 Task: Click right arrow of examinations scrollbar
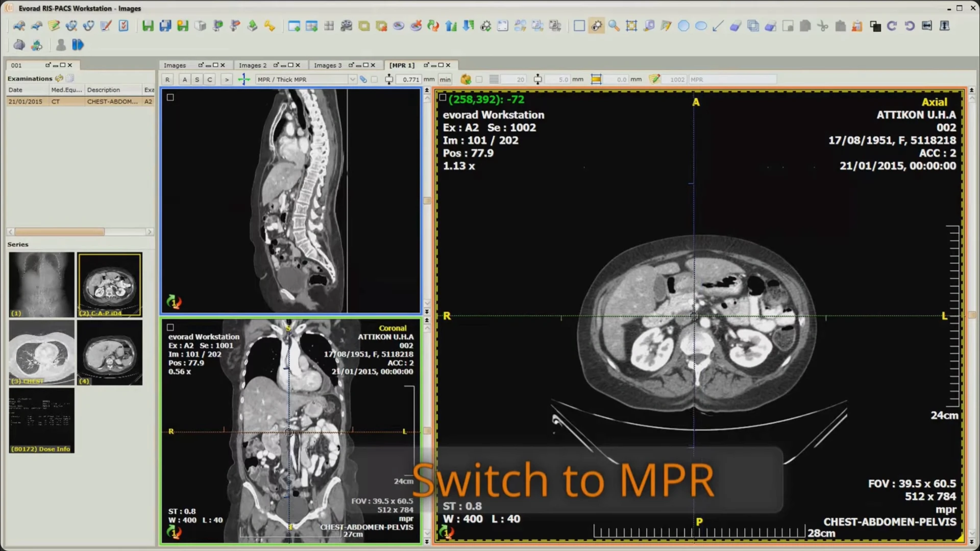150,232
